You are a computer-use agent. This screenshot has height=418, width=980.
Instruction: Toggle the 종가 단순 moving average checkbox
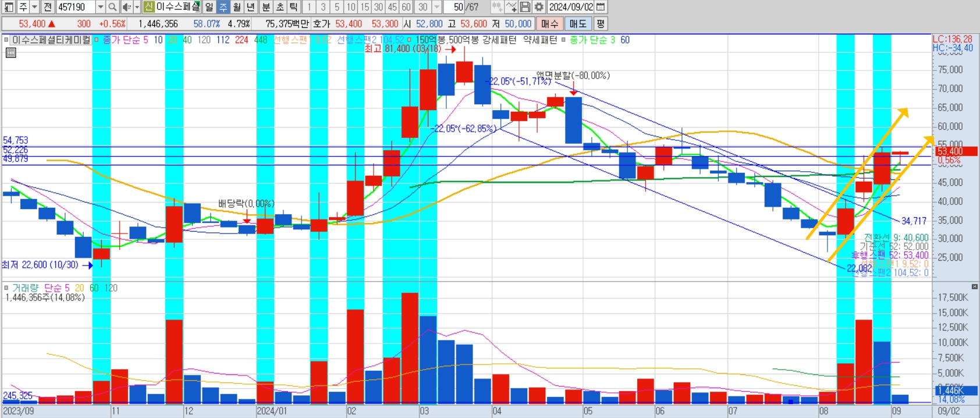pos(97,40)
